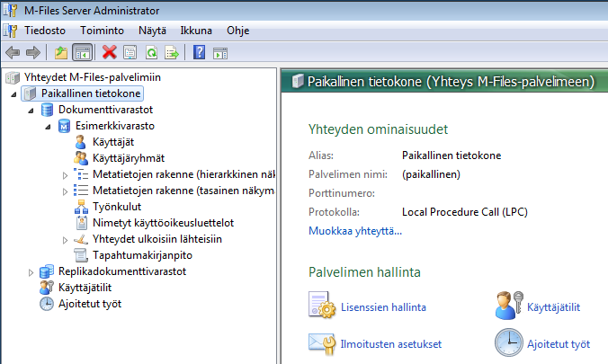
Task: Open the Properties toolbar icon
Action: pos(130,52)
